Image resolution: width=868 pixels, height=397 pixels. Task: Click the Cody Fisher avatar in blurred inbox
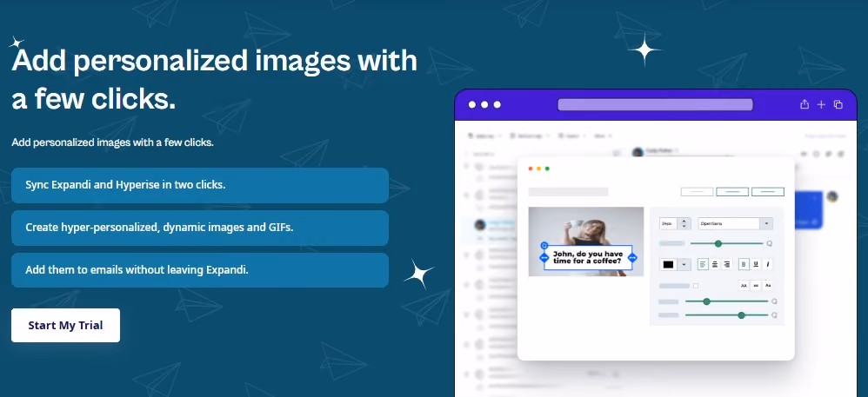[638, 151]
